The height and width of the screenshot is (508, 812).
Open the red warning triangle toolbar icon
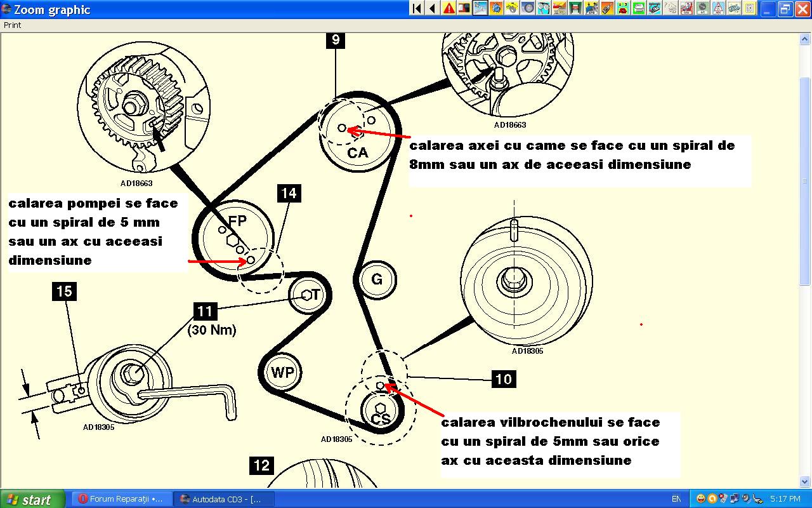[449, 8]
